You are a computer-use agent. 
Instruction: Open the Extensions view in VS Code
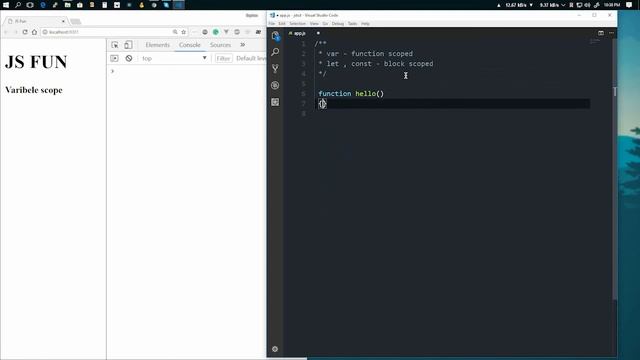(275, 102)
